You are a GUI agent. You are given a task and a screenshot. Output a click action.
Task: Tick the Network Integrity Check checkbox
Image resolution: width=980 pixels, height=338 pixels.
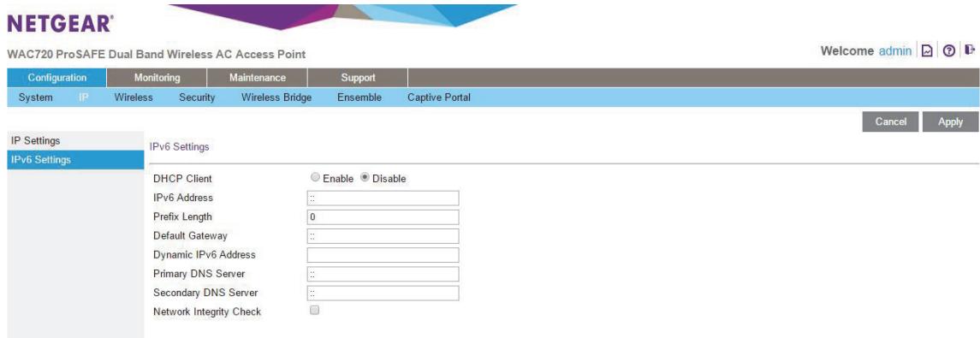tap(315, 310)
